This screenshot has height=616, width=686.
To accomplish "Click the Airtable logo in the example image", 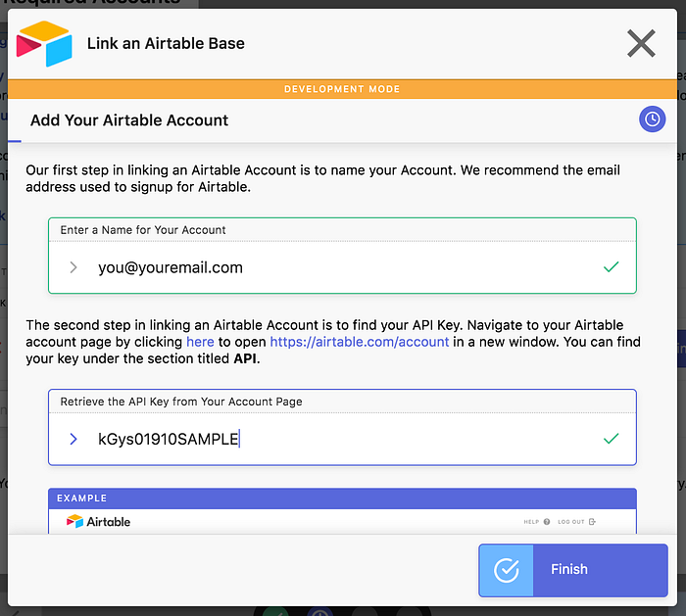I will 98,522.
